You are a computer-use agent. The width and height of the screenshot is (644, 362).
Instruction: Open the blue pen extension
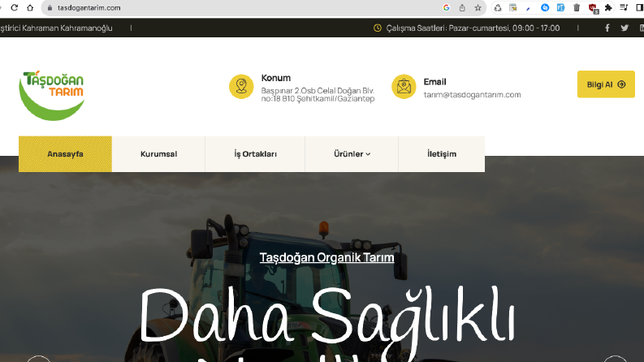tap(529, 8)
